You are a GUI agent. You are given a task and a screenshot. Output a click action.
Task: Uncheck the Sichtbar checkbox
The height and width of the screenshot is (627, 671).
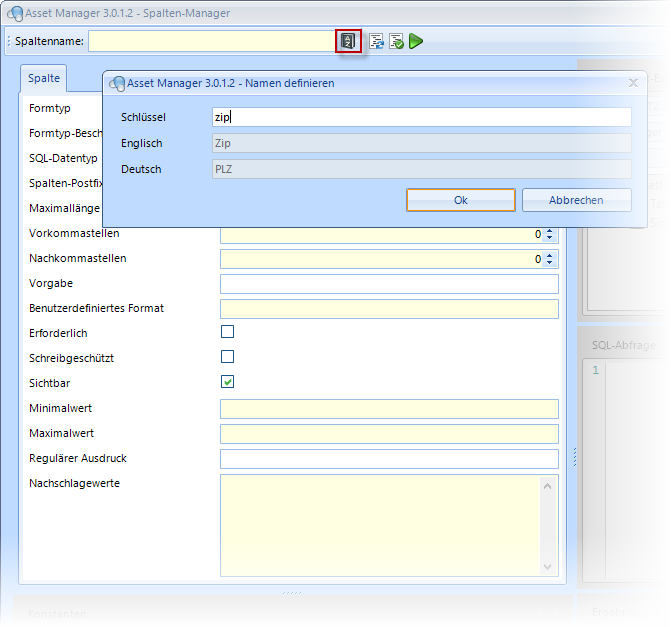(227, 382)
